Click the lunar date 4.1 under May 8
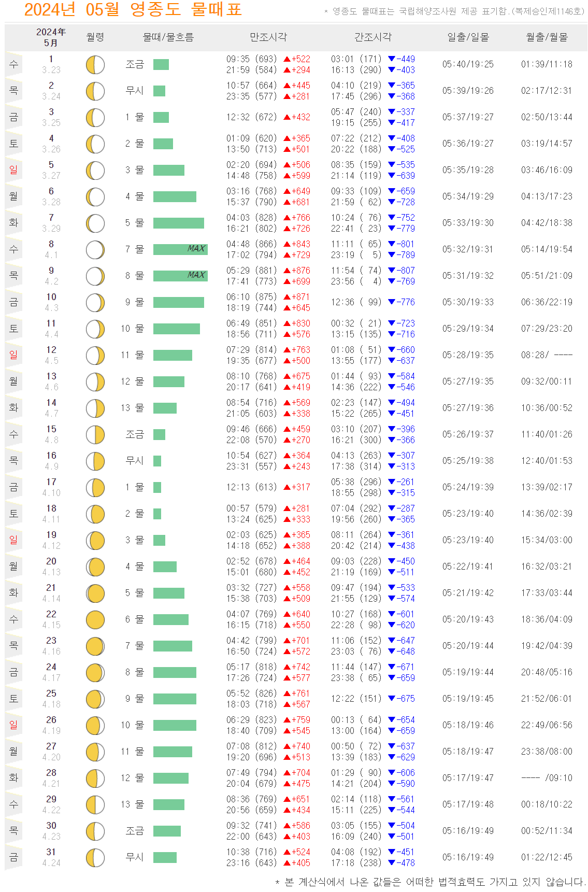This screenshot has height=892, width=588. [51, 255]
